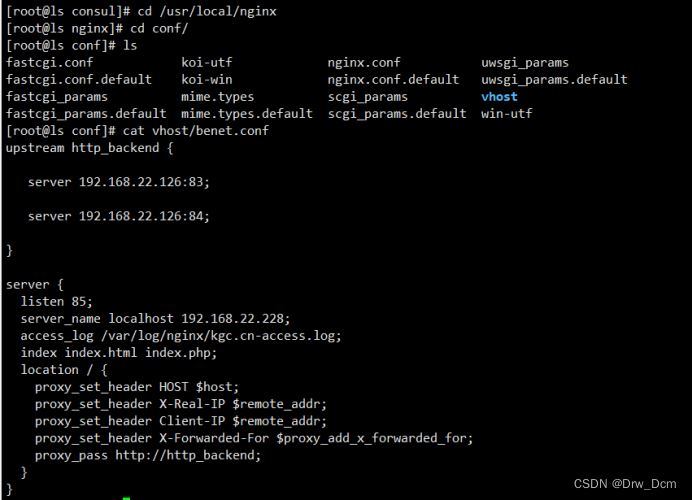Click the scgi_params.default filename
692x500 pixels.
click(x=397, y=114)
